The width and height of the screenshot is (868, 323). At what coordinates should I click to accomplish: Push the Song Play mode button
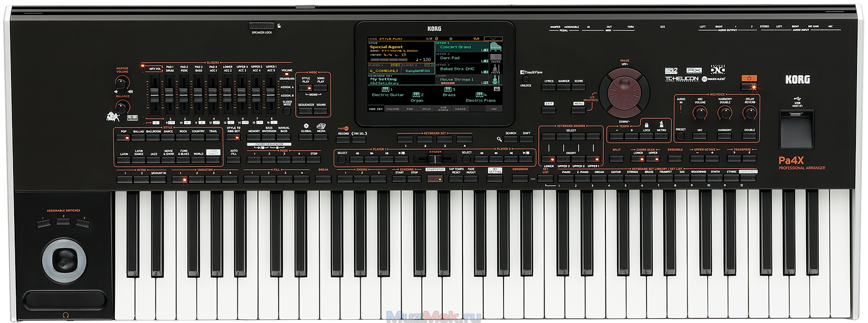320,88
